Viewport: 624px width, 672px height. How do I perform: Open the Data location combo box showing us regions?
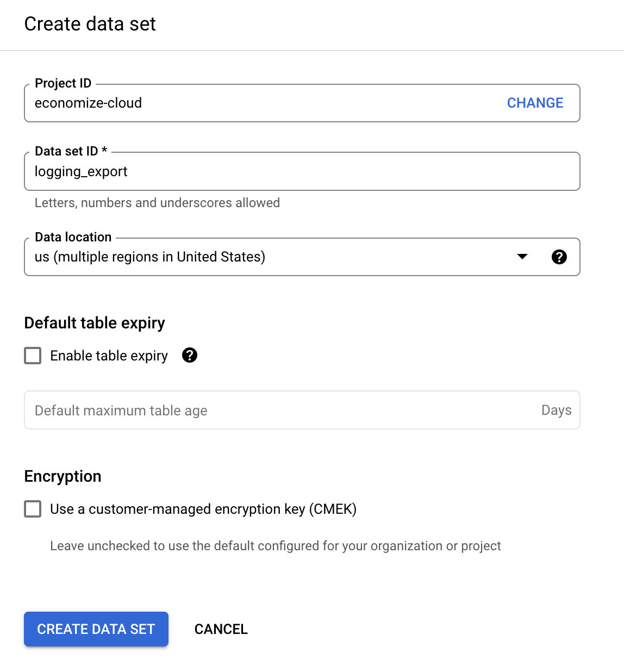tap(272, 257)
